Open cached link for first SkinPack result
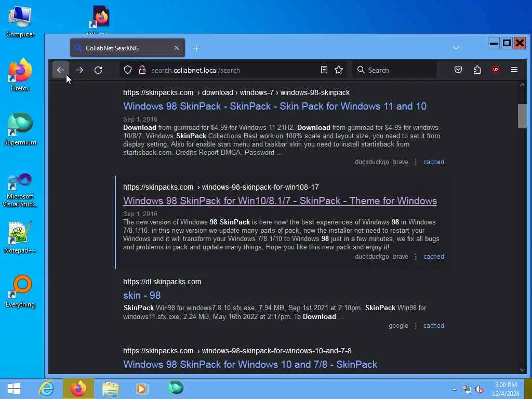This screenshot has width=532, height=399. pyautogui.click(x=434, y=162)
